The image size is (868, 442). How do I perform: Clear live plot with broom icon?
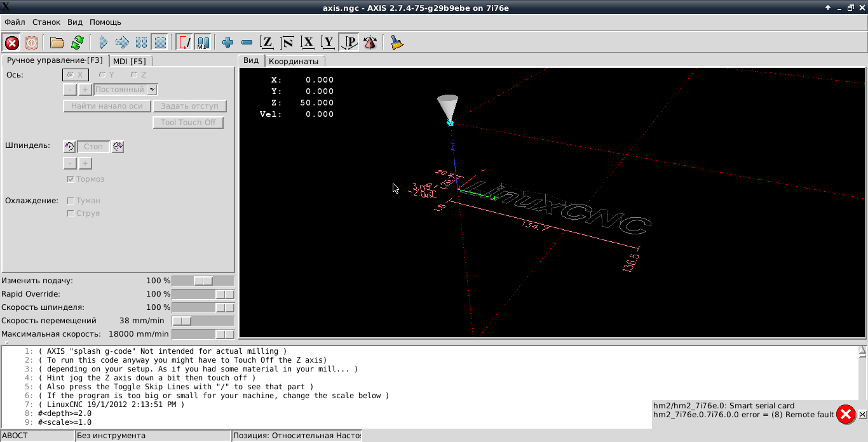(x=397, y=43)
